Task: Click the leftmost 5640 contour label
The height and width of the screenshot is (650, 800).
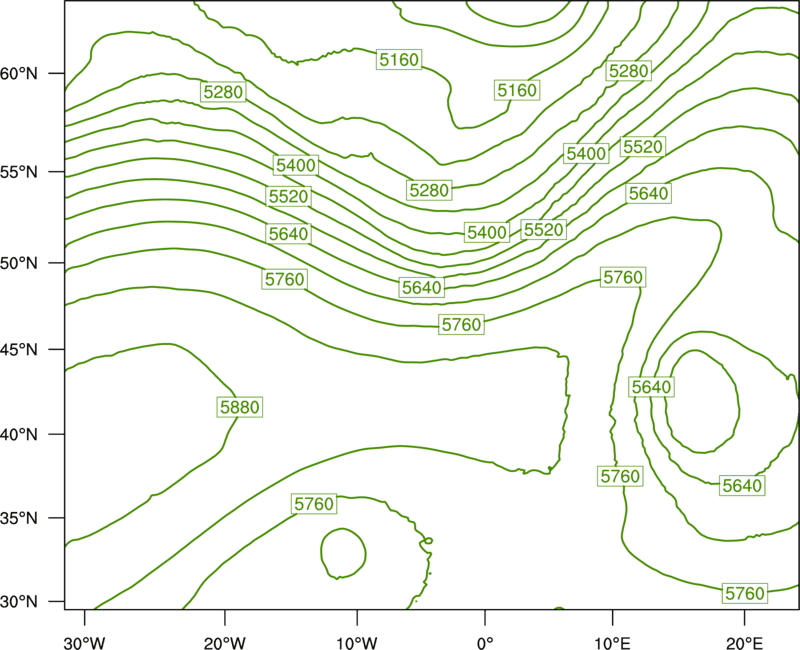Action: coord(289,234)
